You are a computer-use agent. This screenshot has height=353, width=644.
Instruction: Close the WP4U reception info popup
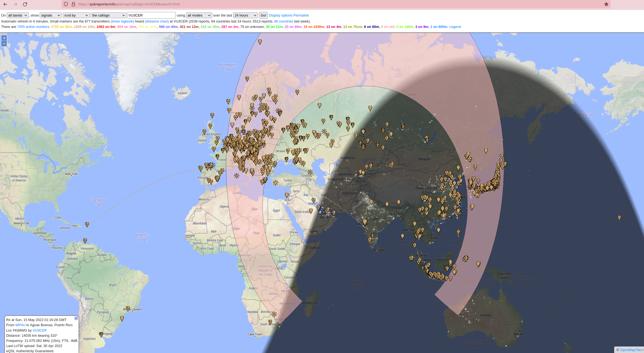[x=76, y=318]
